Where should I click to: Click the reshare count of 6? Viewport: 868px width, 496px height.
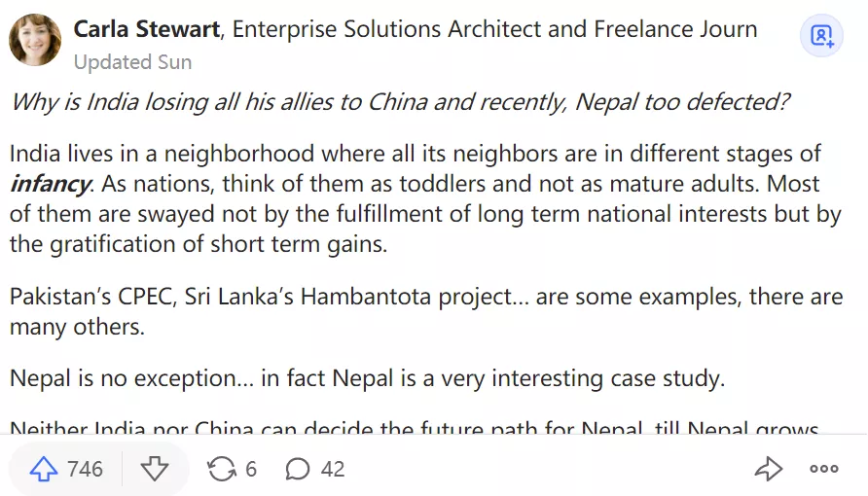[251, 470]
